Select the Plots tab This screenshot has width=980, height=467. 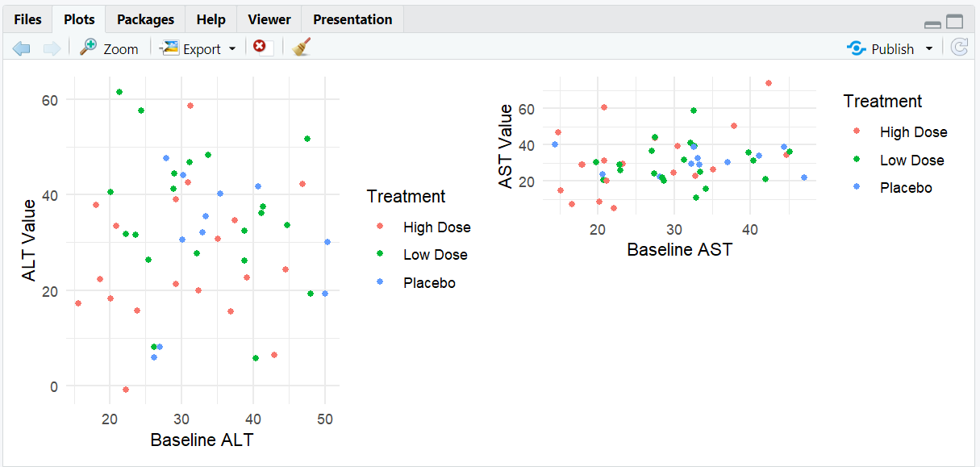tap(79, 19)
